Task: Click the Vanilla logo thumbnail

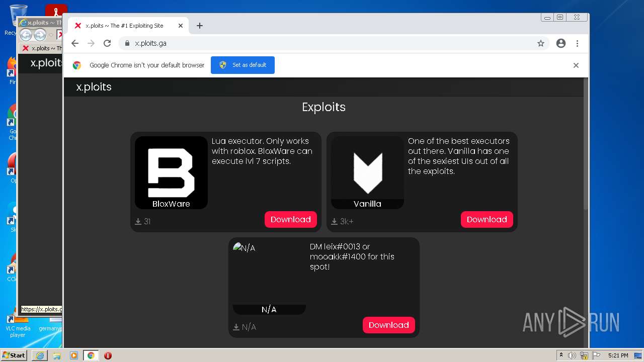Action: [367, 172]
